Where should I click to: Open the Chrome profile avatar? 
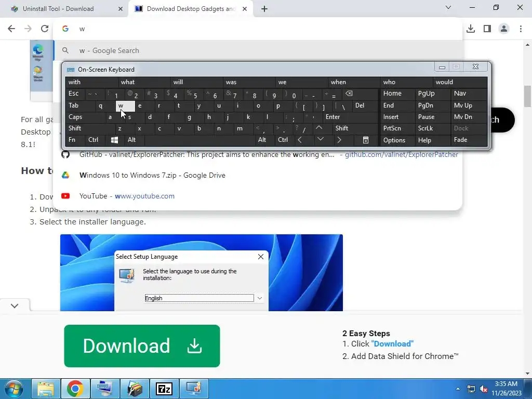504,29
